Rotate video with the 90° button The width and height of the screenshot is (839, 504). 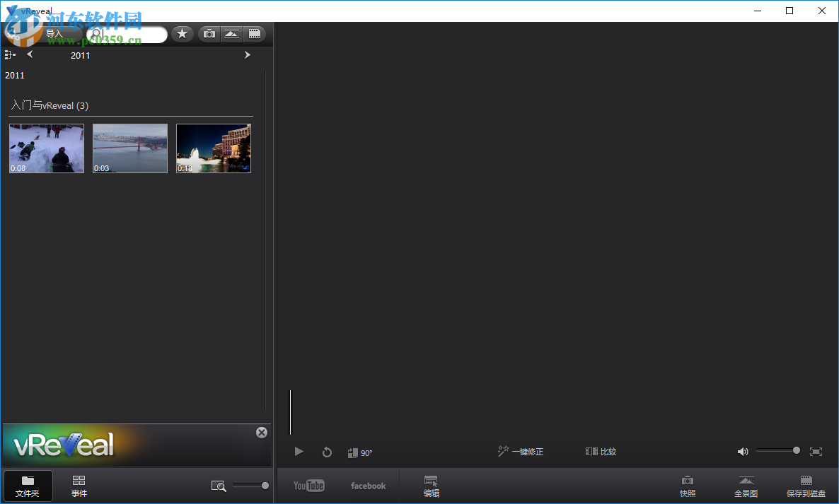point(360,452)
